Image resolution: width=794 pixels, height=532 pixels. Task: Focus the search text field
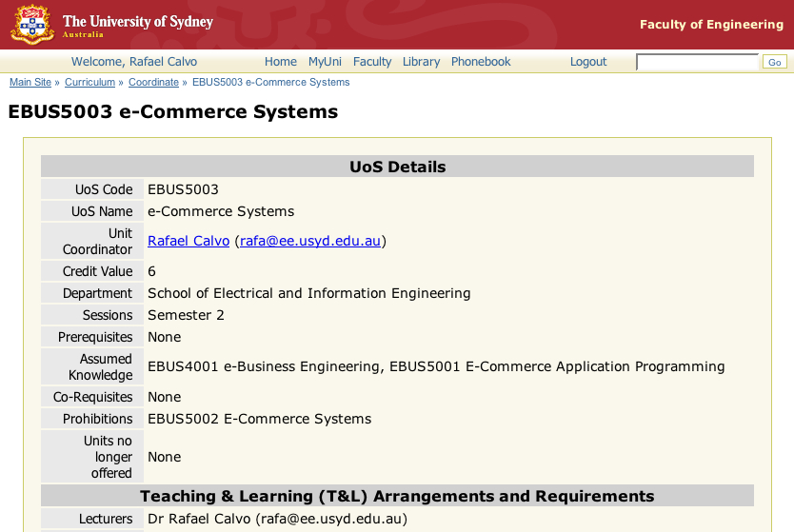click(x=697, y=62)
